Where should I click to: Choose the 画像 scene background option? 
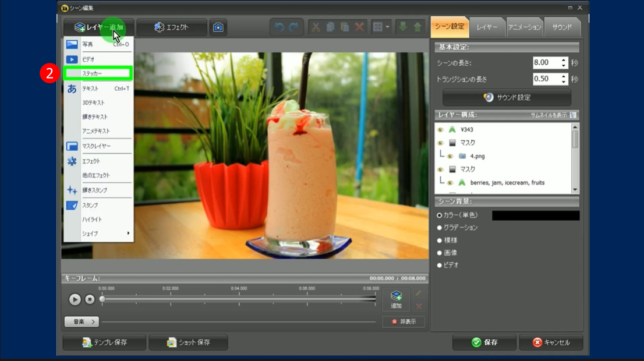click(440, 253)
